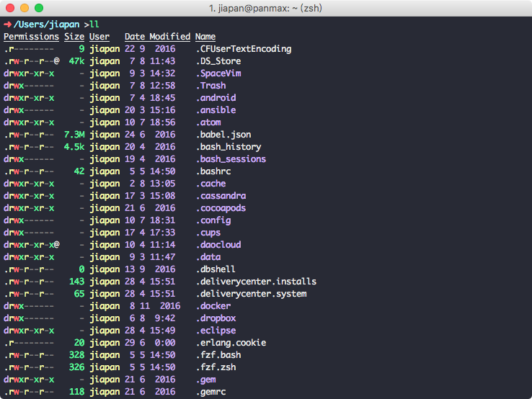Click the .deliverycenter.installs file name
The width and height of the screenshot is (532, 399).
pos(256,282)
